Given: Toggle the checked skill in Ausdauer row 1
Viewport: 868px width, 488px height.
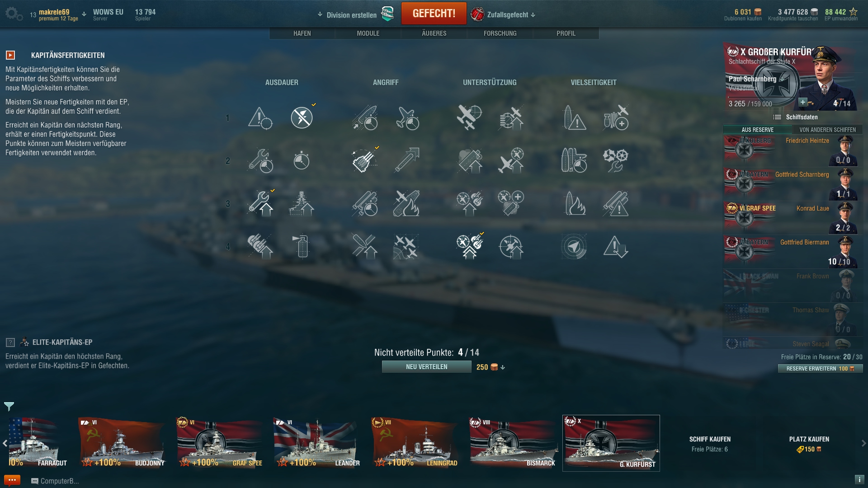Looking at the screenshot, I should coord(302,117).
